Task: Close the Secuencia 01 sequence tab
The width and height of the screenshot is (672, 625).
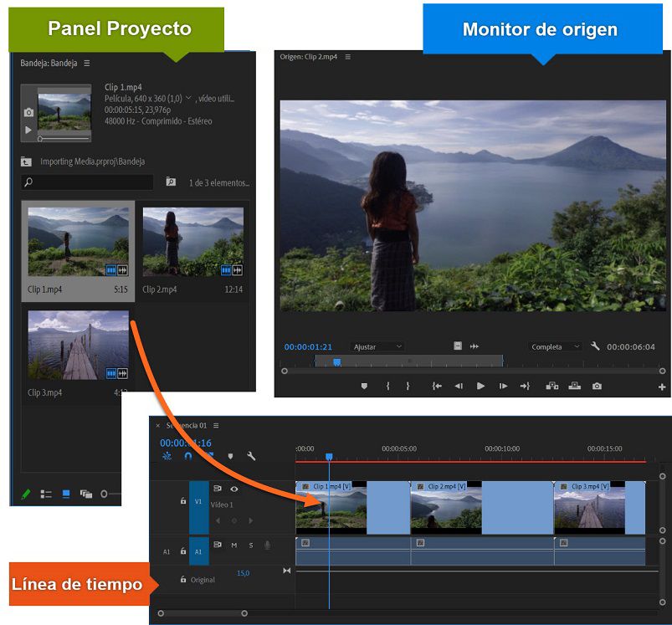Action: (157, 425)
